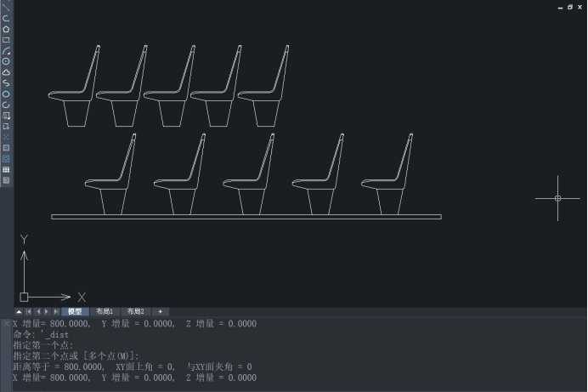Pick the Circle tool
Viewport: 588px width, 392px height.
click(x=6, y=61)
